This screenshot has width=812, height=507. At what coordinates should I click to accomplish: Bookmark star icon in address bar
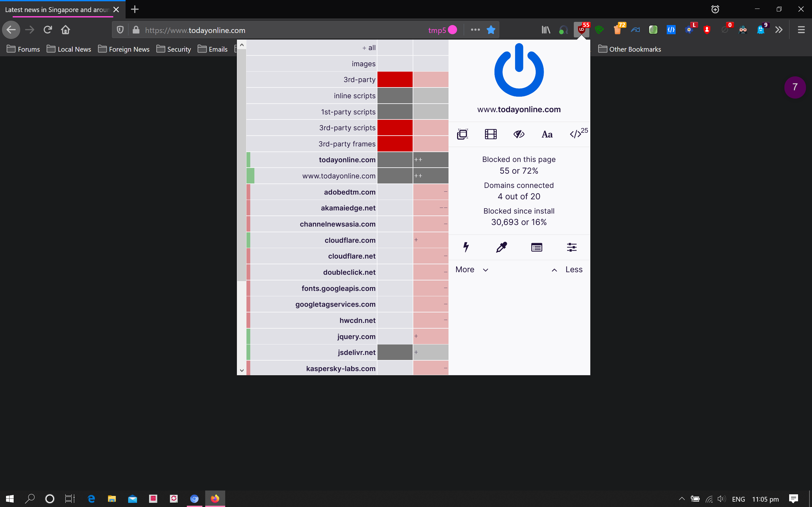491,30
